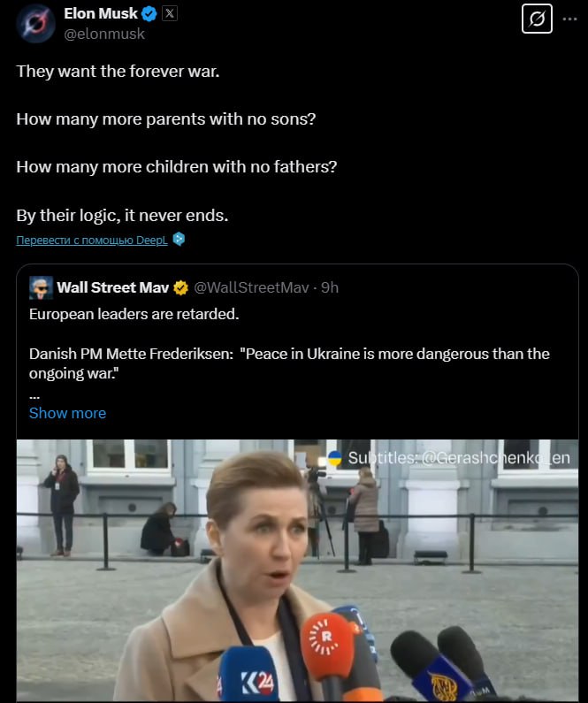Click the @WallStreetMav handle
This screenshot has height=703, width=588.
pos(255,287)
